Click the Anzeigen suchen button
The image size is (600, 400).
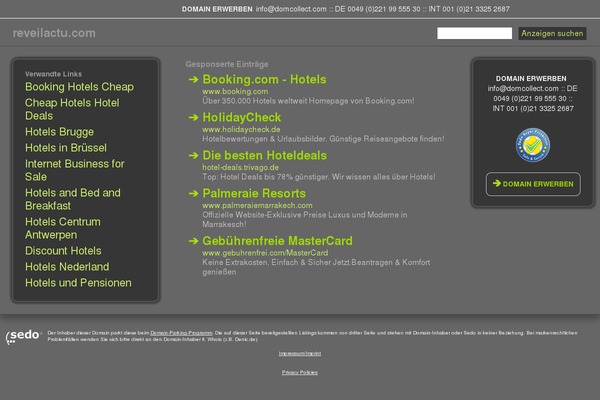[x=552, y=33]
